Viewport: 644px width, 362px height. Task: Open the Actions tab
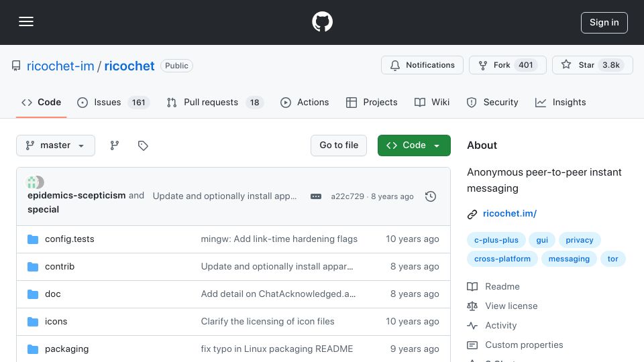[305, 102]
